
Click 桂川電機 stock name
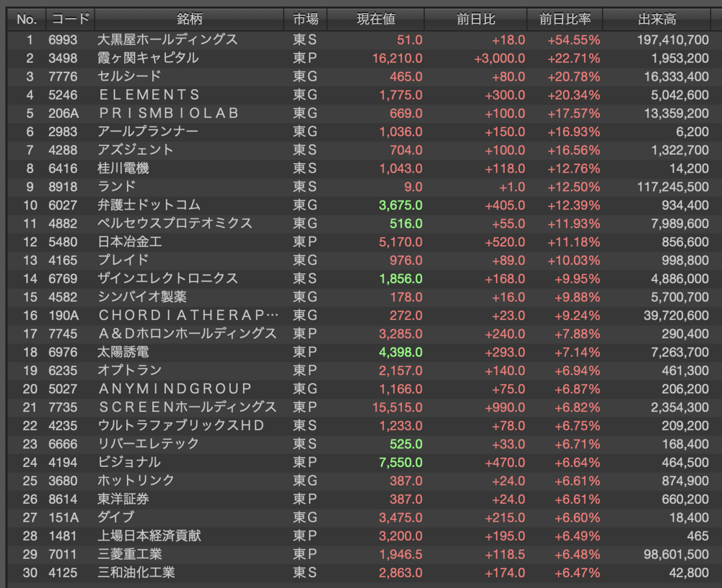point(123,169)
